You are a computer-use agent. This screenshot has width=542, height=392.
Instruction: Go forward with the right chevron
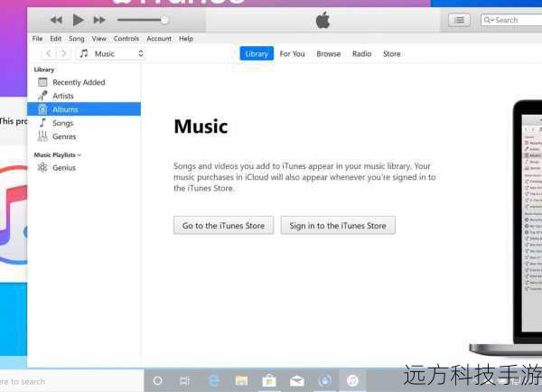coord(63,53)
